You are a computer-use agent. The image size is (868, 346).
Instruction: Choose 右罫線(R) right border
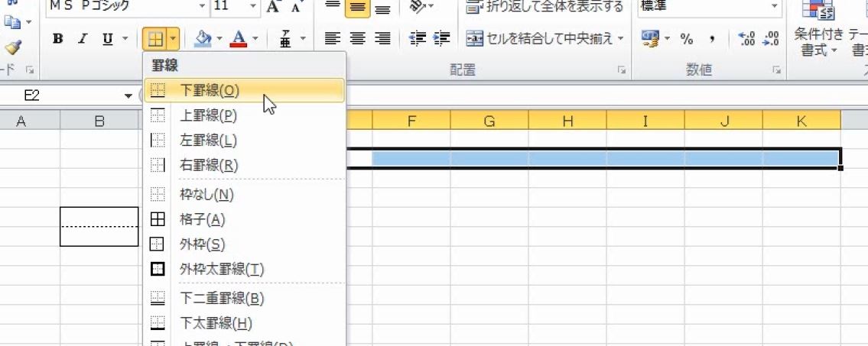[244, 165]
